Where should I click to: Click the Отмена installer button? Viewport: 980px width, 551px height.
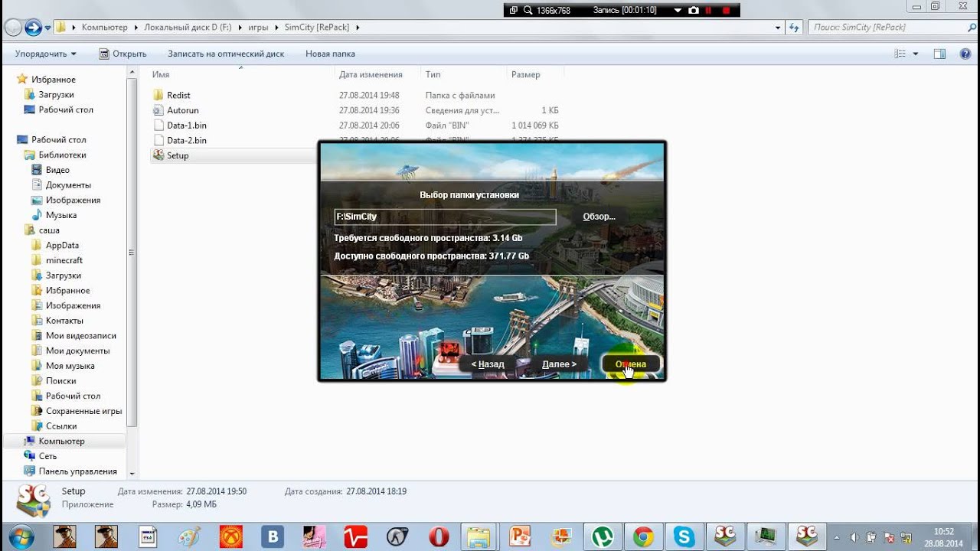[631, 364]
